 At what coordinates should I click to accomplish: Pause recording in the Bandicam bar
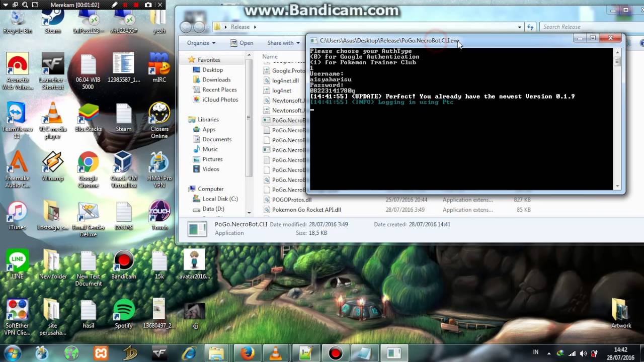click(x=126, y=5)
